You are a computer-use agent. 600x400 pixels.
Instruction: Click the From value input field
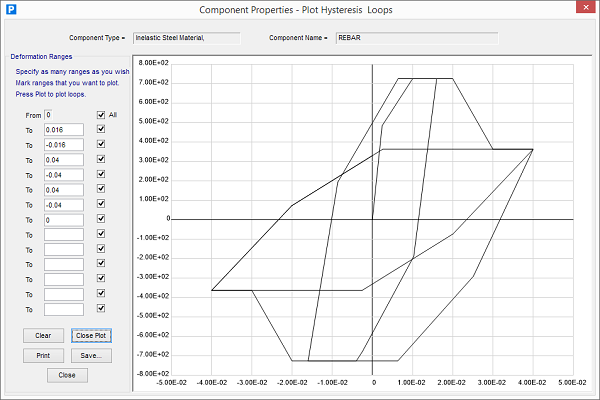(x=69, y=115)
